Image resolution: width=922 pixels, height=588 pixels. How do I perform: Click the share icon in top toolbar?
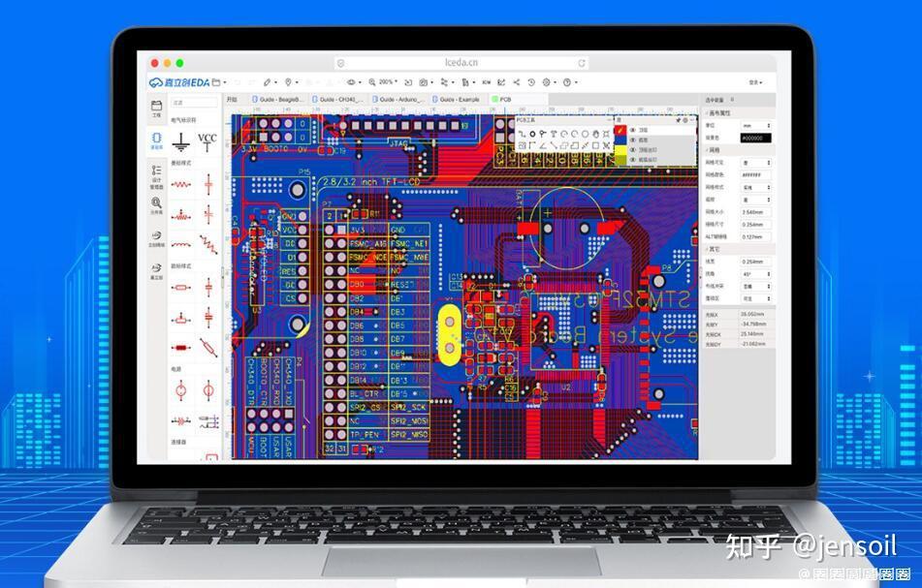tap(517, 82)
